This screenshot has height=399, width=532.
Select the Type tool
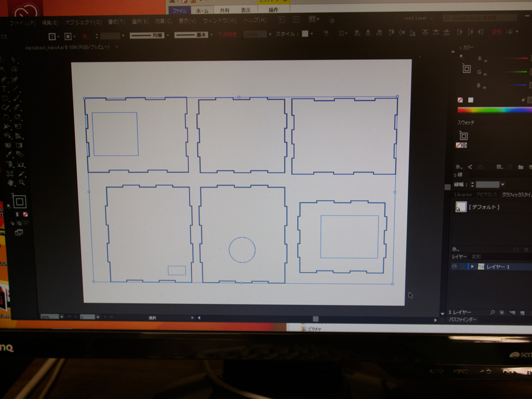click(4, 89)
